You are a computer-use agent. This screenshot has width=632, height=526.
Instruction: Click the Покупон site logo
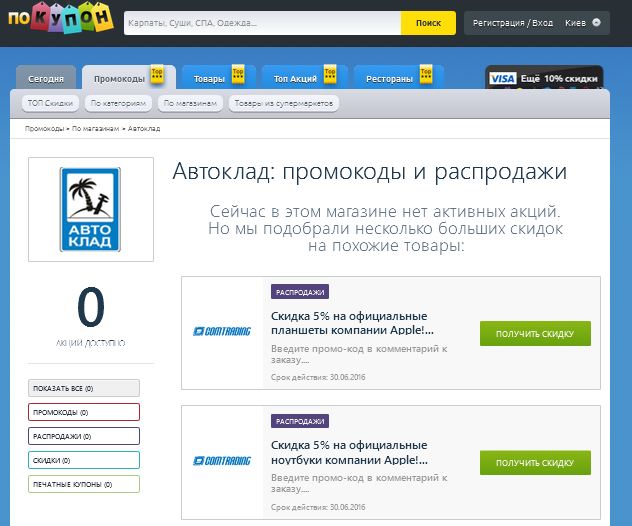pyautogui.click(x=57, y=22)
